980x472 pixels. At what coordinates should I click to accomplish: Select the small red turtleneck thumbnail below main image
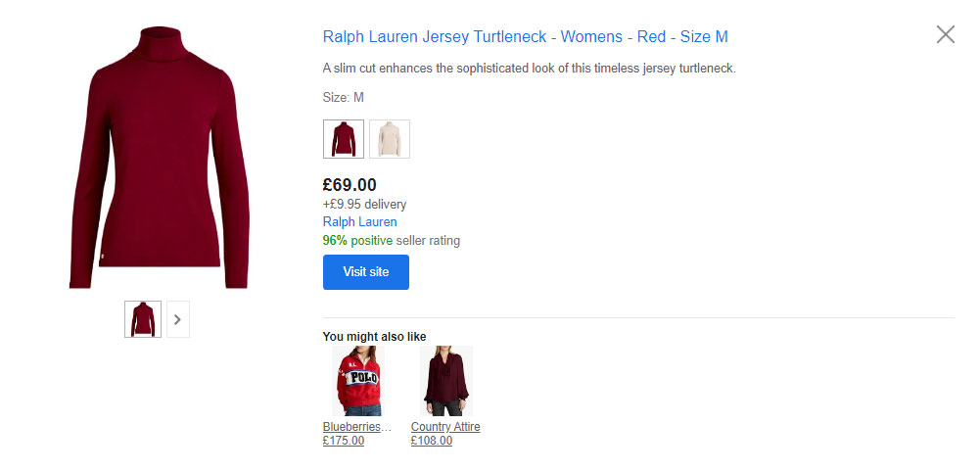143,319
